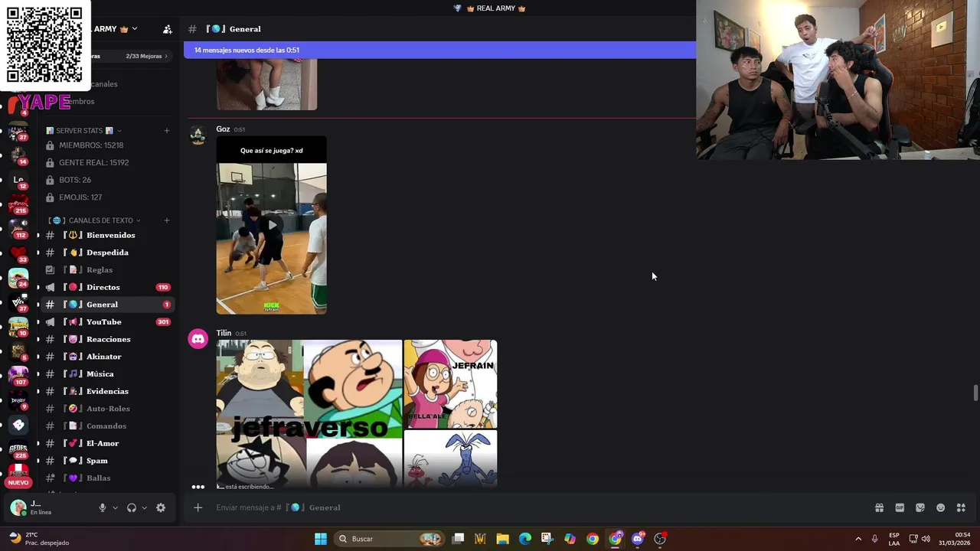Open the apps launcher icon in message bar
Viewport: 980px width, 551px height.
pyautogui.click(x=961, y=507)
